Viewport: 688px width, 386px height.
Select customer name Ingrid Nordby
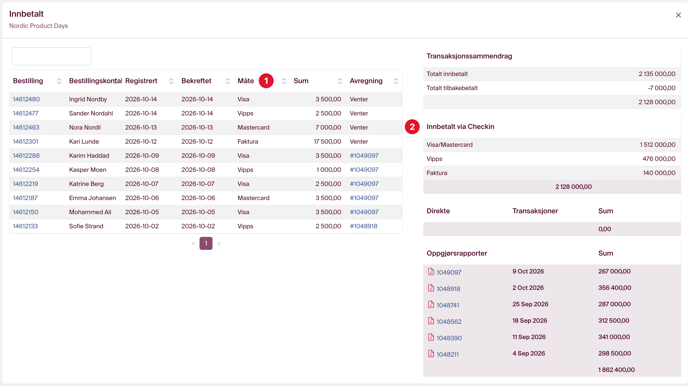(x=88, y=99)
